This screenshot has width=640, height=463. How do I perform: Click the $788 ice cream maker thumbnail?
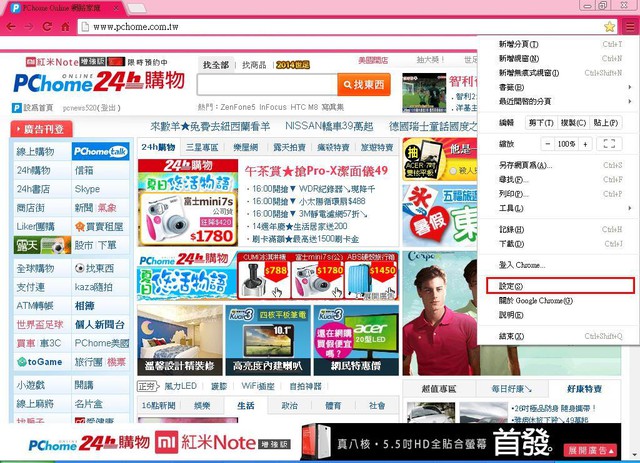click(x=264, y=276)
